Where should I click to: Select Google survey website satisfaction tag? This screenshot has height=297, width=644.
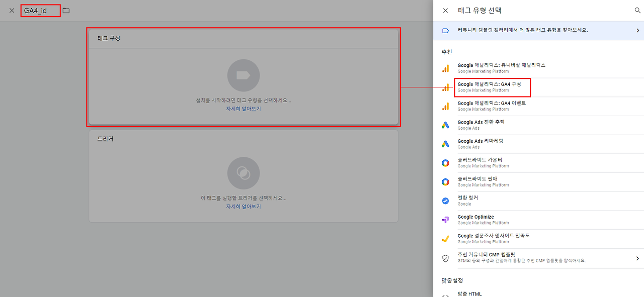[538, 239]
